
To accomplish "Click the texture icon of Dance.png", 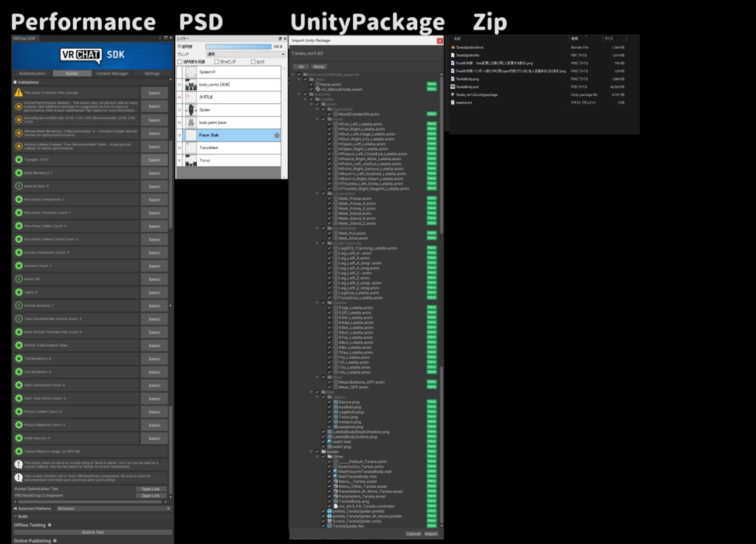I will (x=336, y=402).
